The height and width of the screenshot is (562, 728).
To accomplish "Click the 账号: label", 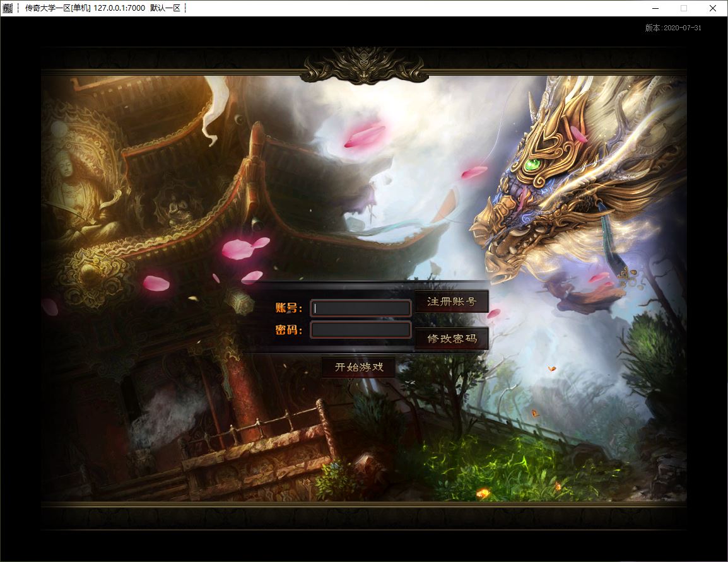I will [289, 308].
